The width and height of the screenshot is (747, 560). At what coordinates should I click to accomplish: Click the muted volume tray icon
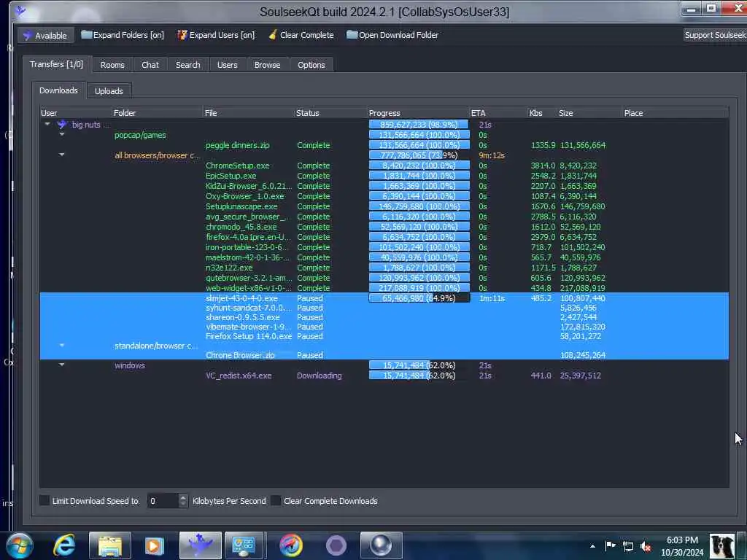click(646, 547)
